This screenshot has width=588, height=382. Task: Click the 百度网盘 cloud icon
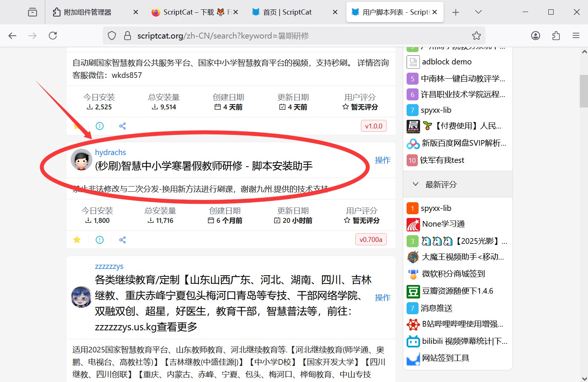coord(413,143)
